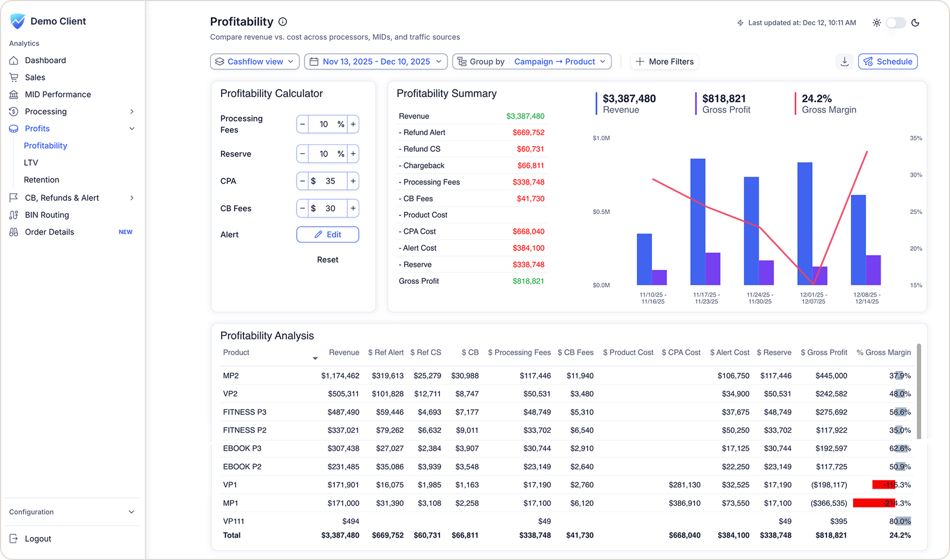Expand the Processing submenu chevron
Viewport: 950px width, 560px height.
coord(132,112)
